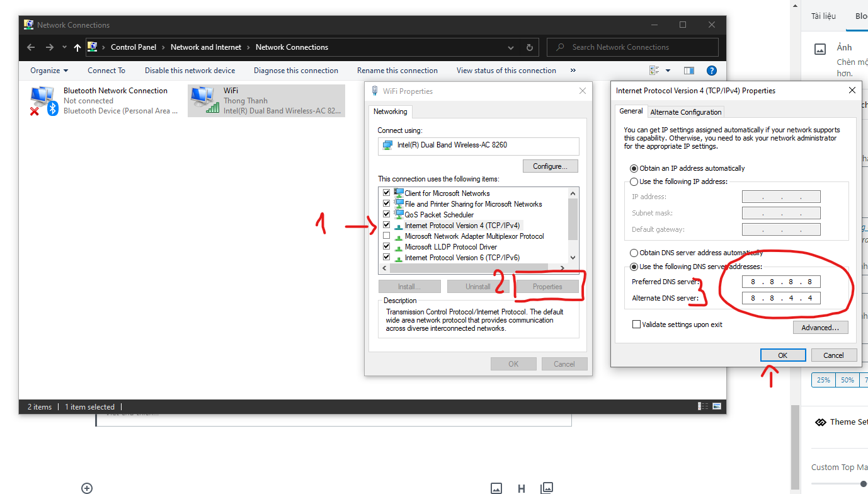
Task: Enable Microsoft Network Adapter Multiplexor Protocol checkbox
Action: tap(387, 236)
